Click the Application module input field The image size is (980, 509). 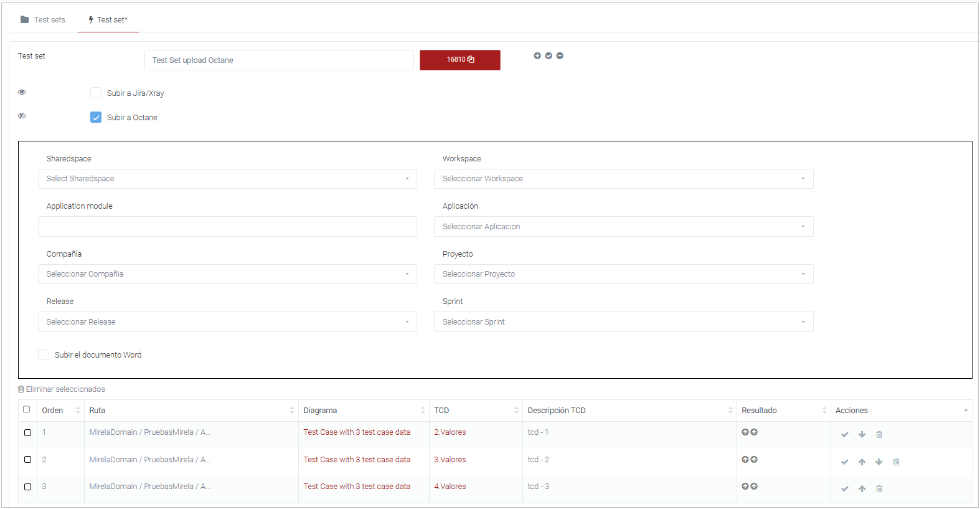227,227
